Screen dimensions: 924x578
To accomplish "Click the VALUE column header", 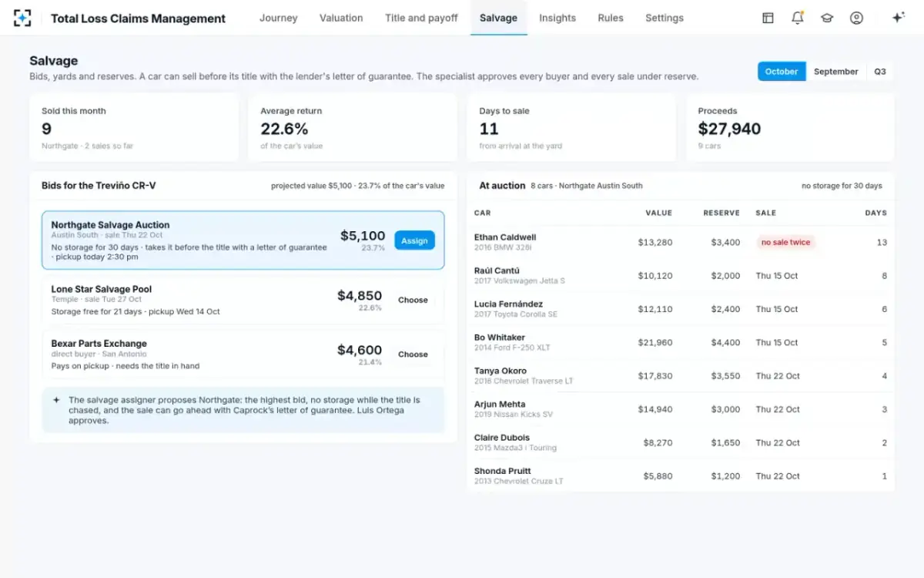I will coord(658,213).
